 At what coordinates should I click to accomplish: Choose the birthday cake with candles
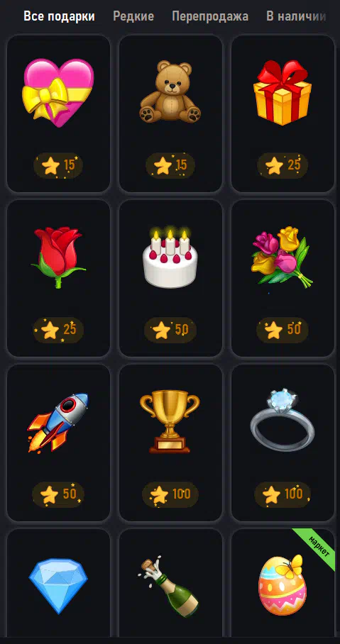170,257
